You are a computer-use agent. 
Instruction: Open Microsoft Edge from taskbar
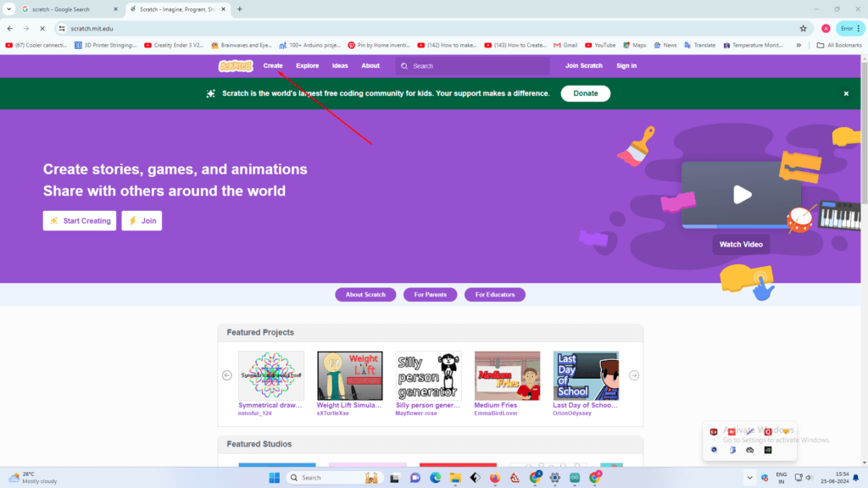click(x=435, y=478)
